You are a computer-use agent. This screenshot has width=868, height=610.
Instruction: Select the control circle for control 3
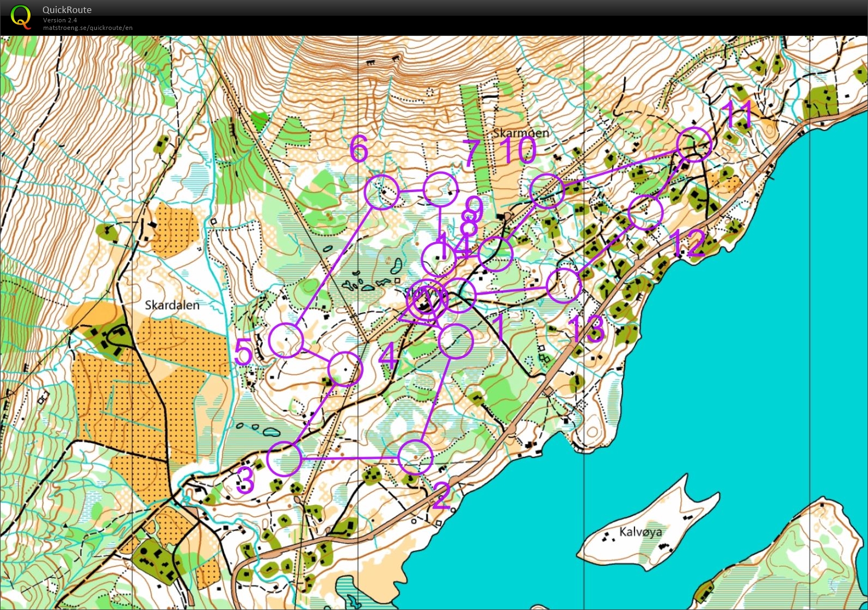pyautogui.click(x=284, y=459)
